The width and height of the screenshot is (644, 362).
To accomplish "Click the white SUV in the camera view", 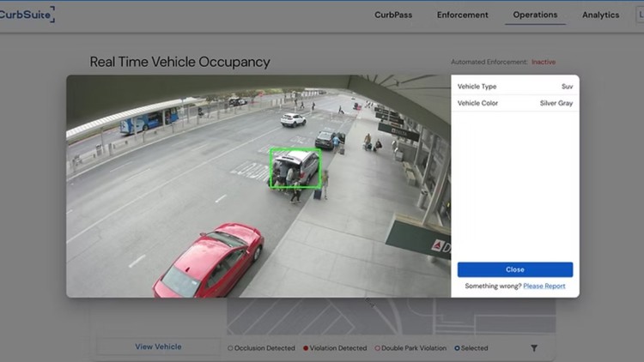I will [294, 120].
